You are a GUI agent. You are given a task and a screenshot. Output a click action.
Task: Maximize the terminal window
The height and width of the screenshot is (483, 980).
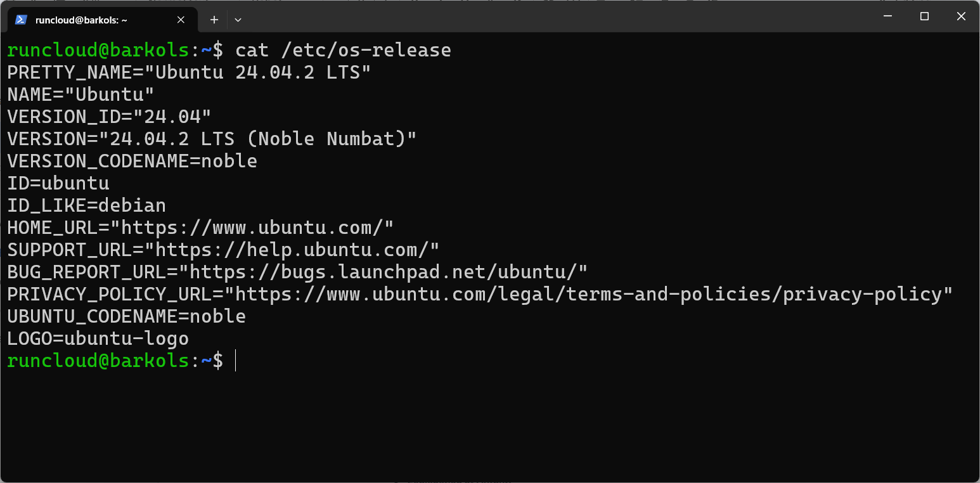pyautogui.click(x=924, y=17)
